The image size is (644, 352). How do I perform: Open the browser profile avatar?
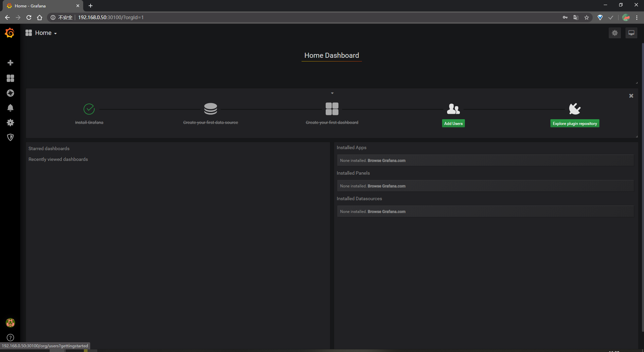coord(626,17)
